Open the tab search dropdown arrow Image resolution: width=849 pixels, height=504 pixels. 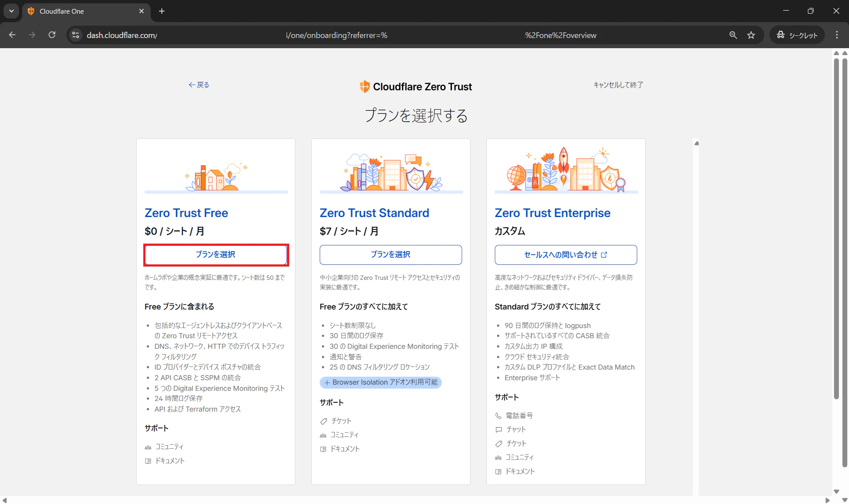[x=11, y=11]
